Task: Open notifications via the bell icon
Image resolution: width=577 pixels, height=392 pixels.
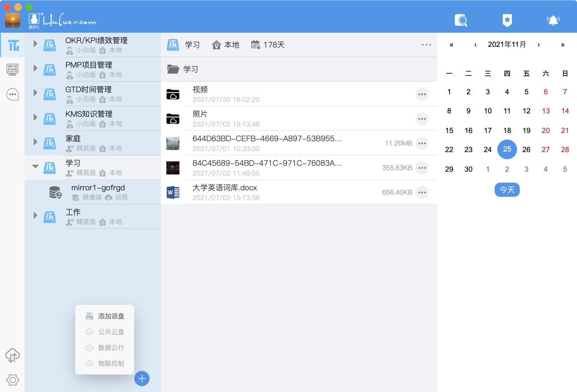Action: [x=553, y=20]
